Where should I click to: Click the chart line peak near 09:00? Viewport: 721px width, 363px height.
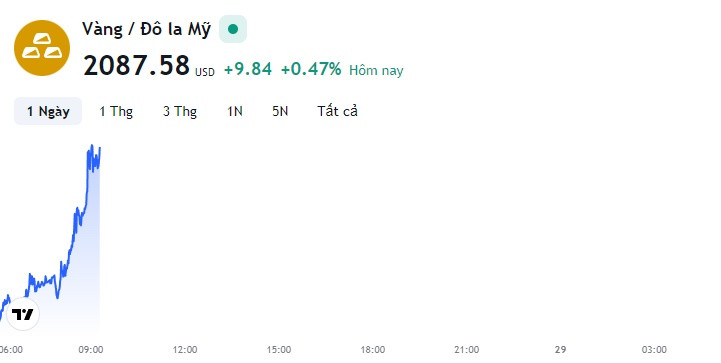pos(92,146)
